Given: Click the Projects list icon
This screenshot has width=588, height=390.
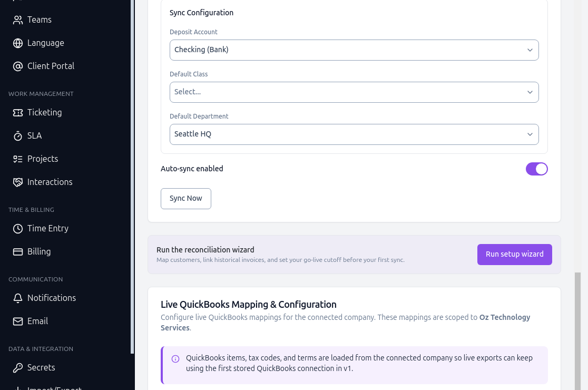Looking at the screenshot, I should [x=17, y=159].
